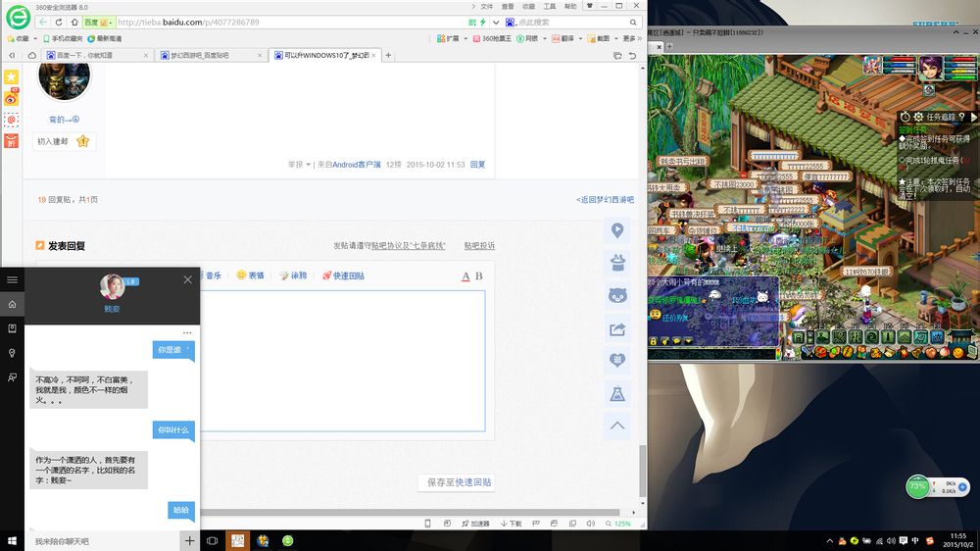Screen dimensions: 980x551
Task: Open Windows Start button
Action: [x=12, y=540]
